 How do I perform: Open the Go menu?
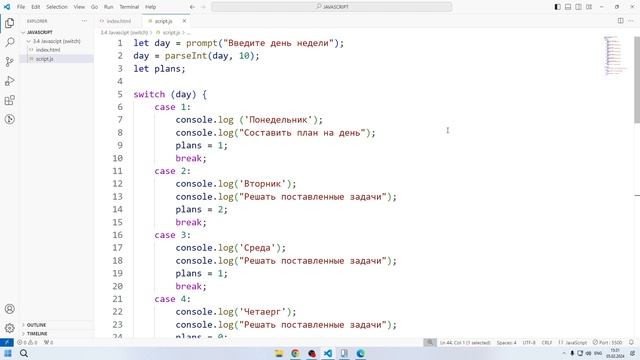click(x=94, y=7)
